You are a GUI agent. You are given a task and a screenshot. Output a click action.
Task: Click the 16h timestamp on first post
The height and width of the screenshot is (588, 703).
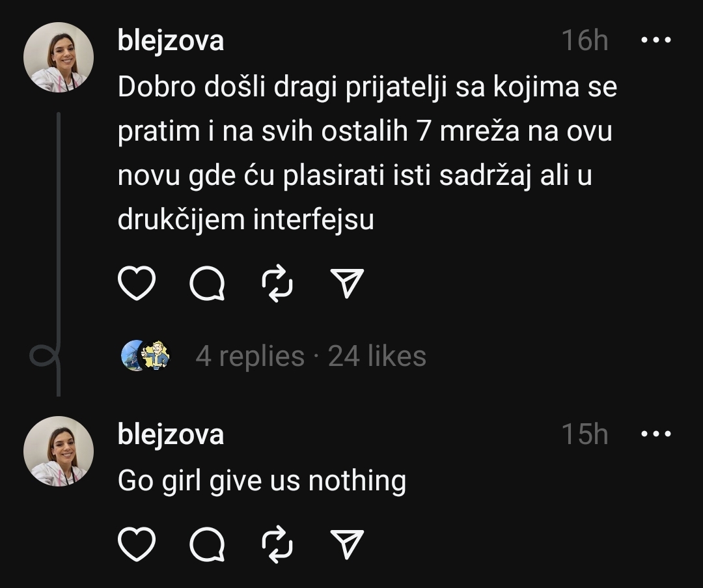[585, 40]
